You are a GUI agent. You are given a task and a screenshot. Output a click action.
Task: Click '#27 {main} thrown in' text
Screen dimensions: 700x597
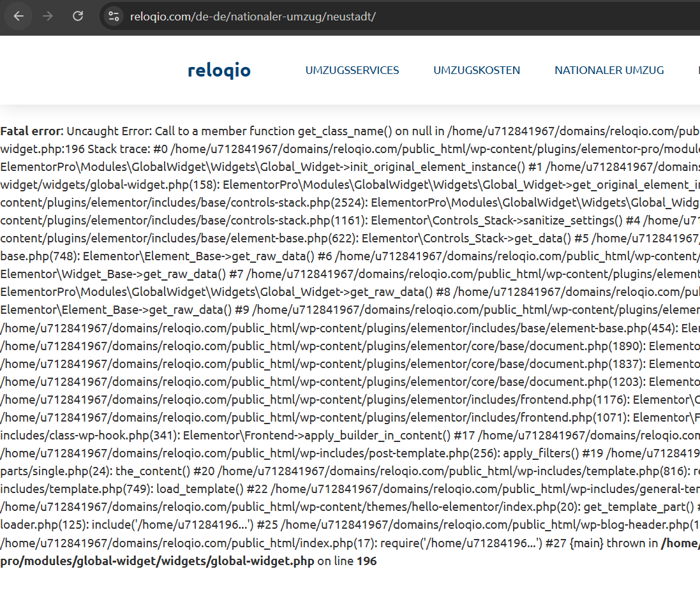[x=602, y=543]
